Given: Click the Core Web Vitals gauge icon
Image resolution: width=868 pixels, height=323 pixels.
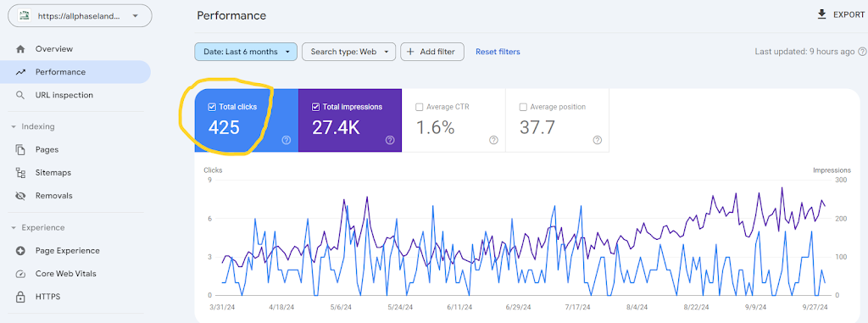Looking at the screenshot, I should point(21,274).
